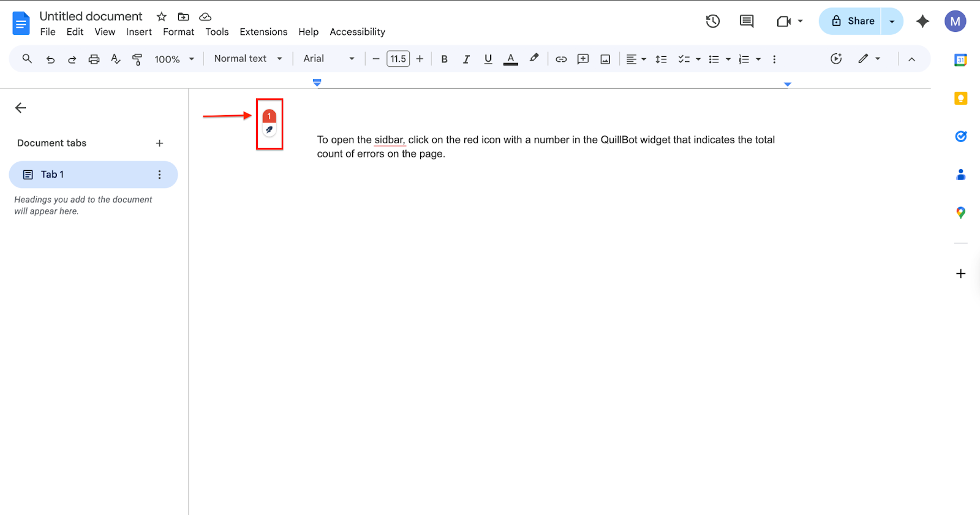Viewport: 980px width, 515px height.
Task: Add a new document tab with plus button
Action: [x=159, y=143]
